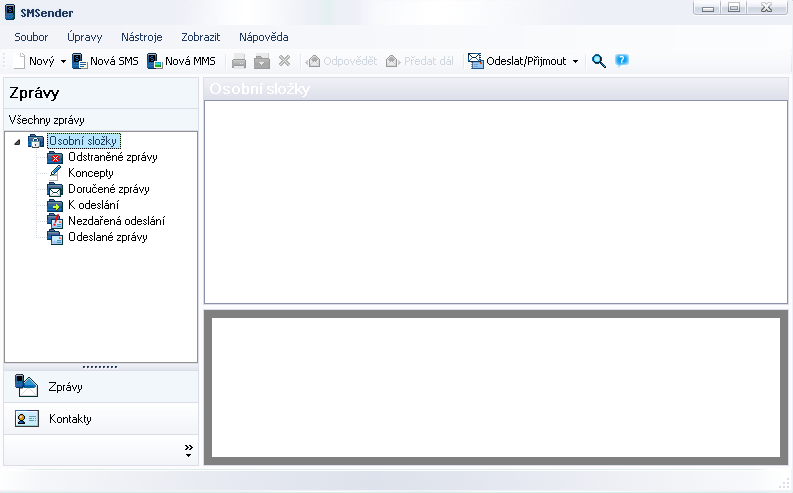Screen dimensions: 793x493
Task: Select the Doručené zprávy inbox folder
Action: click(108, 189)
